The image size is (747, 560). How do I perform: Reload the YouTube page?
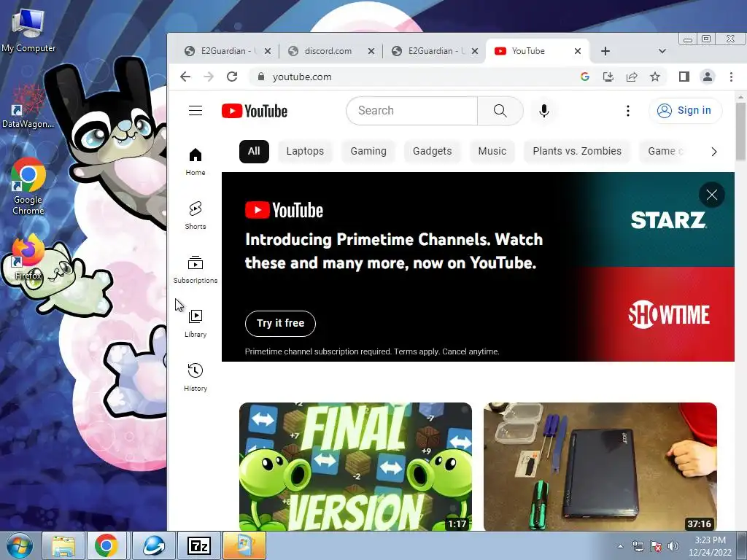tap(232, 77)
